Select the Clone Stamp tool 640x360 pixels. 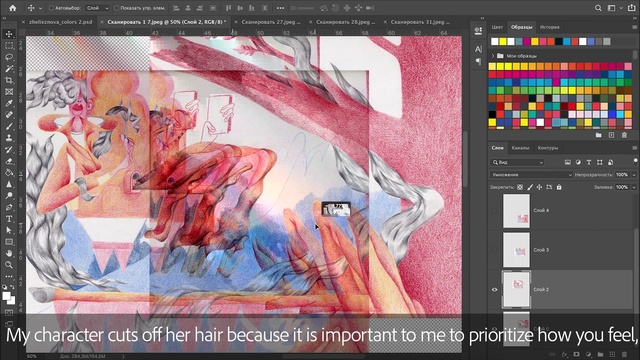coord(9,138)
